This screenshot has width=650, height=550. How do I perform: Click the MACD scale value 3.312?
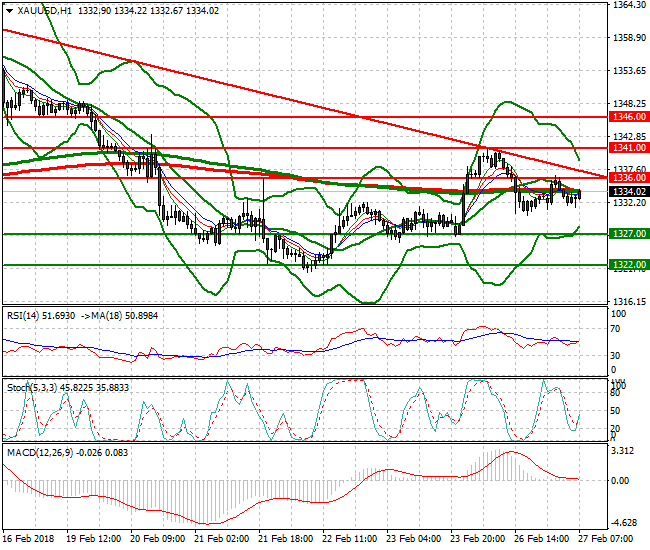point(623,451)
